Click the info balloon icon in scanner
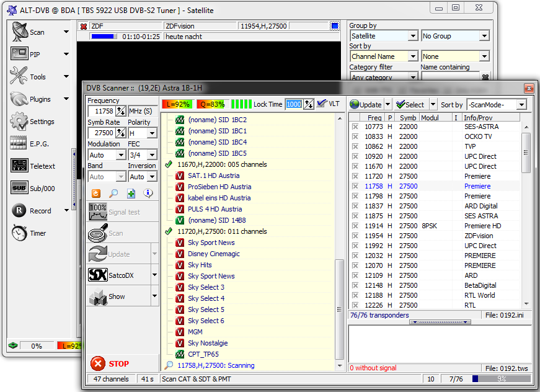 click(148, 194)
